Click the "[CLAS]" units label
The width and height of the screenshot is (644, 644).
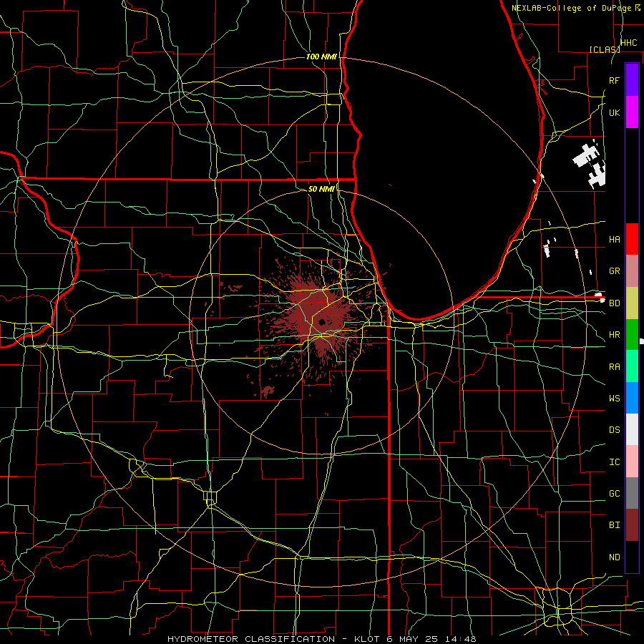605,49
